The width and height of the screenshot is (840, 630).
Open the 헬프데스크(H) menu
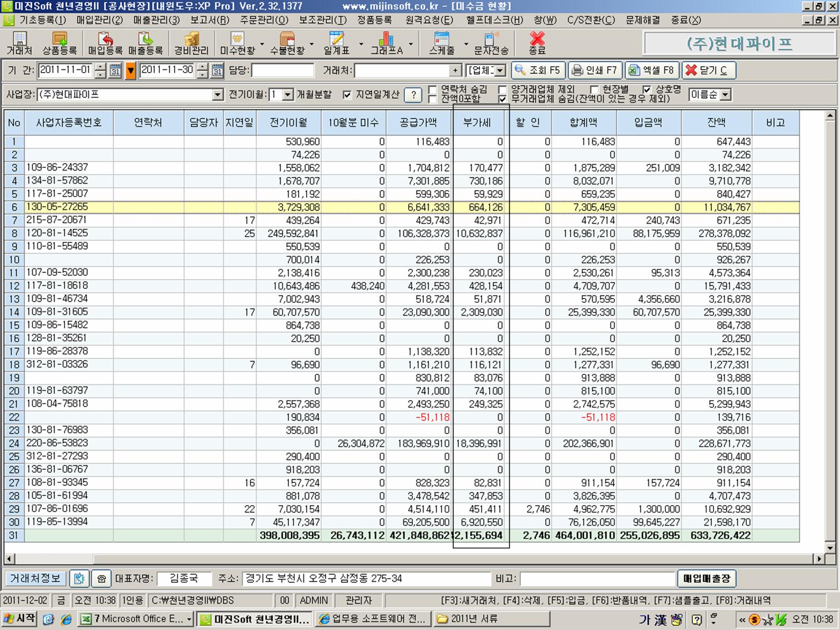click(x=494, y=20)
